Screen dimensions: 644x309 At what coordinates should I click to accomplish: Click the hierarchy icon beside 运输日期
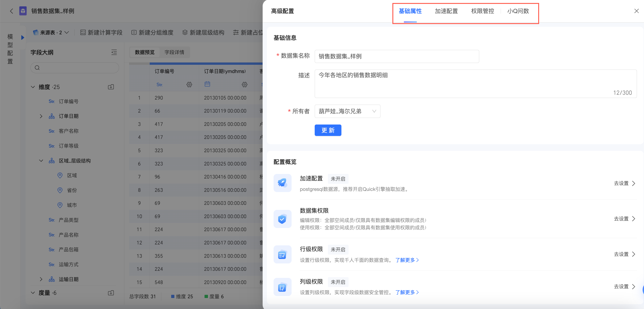pyautogui.click(x=52, y=279)
